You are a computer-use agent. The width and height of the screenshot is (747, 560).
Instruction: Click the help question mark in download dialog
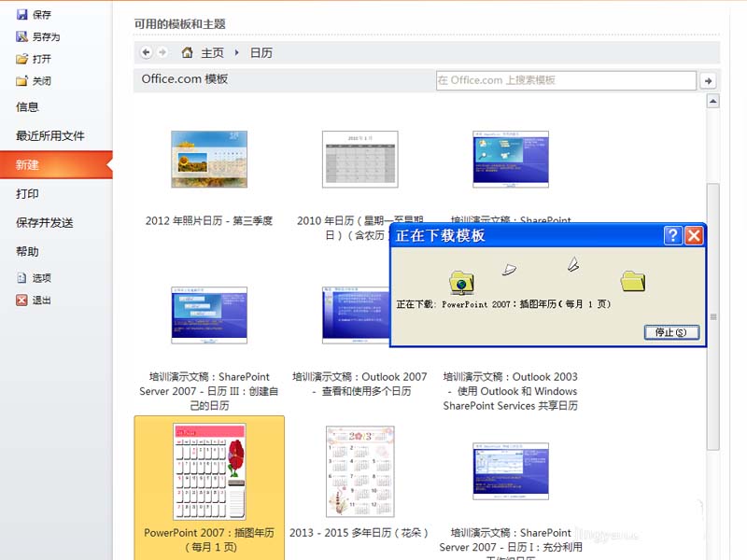672,235
